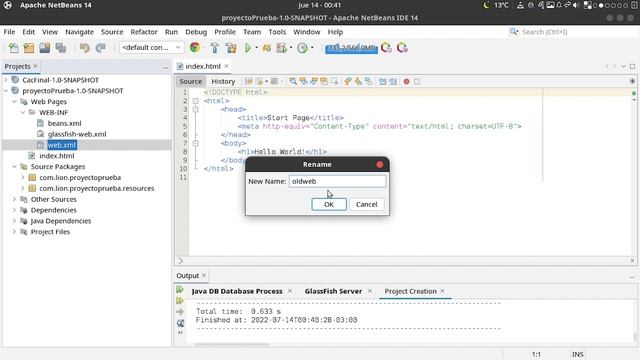Toggle Highlight Search in editor toolbar
The image size is (640, 360).
coord(324,81)
